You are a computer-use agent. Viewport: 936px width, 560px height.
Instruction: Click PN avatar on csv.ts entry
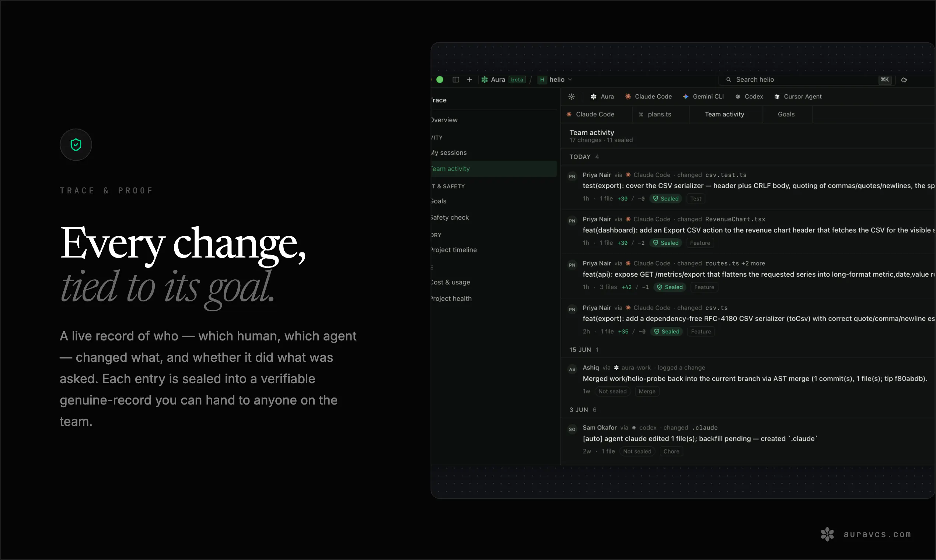572,309
